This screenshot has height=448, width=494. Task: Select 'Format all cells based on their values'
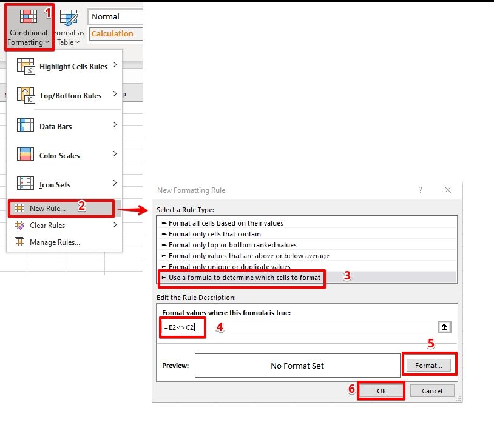(307, 223)
